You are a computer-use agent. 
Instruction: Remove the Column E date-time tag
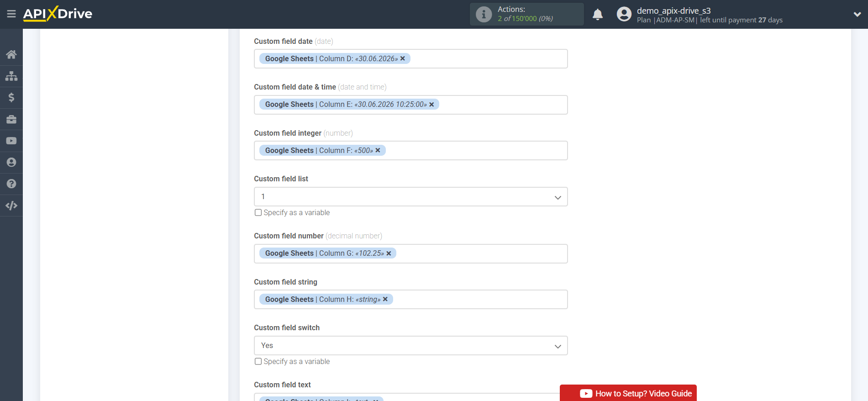431,105
